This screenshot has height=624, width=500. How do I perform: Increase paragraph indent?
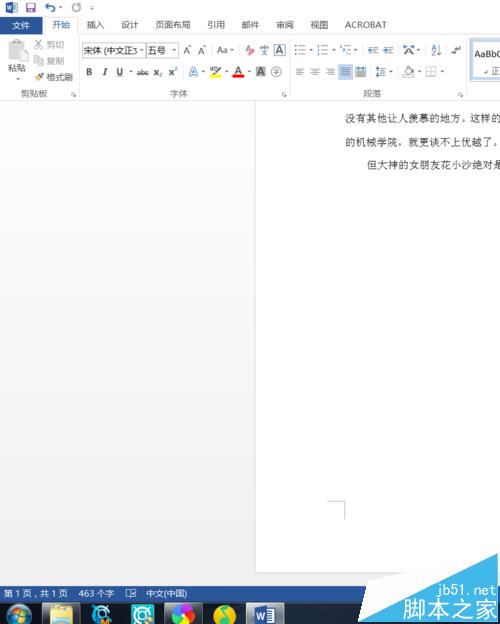pos(388,50)
